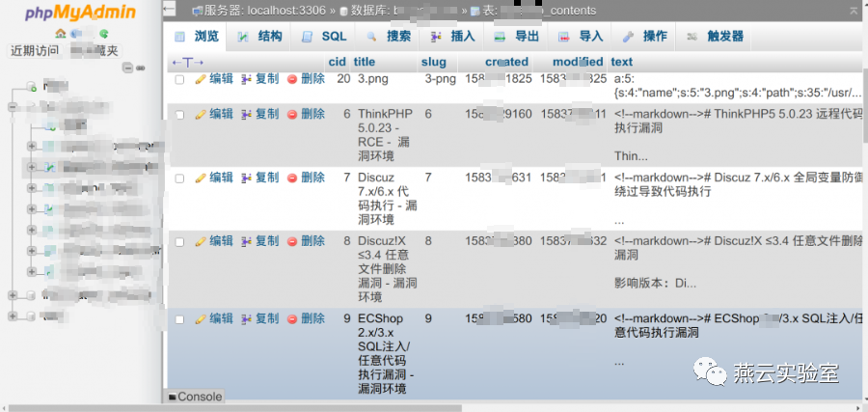Sort by the text column header
The width and height of the screenshot is (868, 412).
[622, 62]
